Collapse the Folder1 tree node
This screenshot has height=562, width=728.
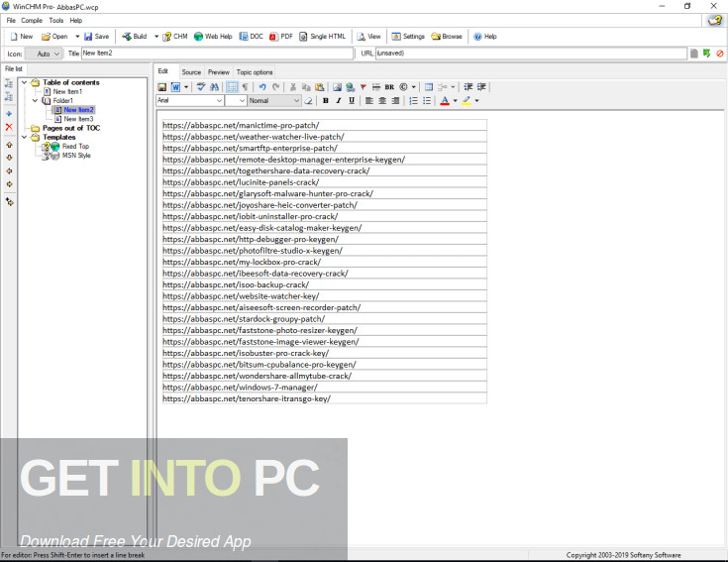[x=36, y=100]
